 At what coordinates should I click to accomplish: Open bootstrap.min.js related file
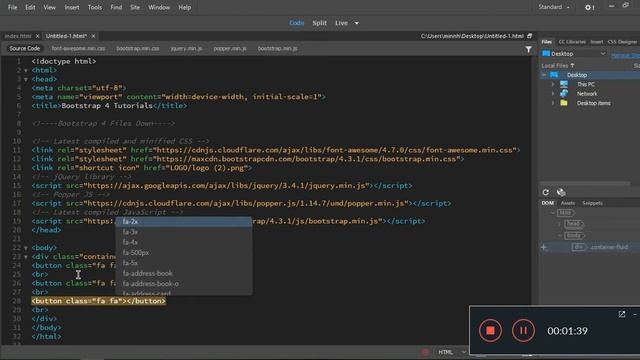278,48
